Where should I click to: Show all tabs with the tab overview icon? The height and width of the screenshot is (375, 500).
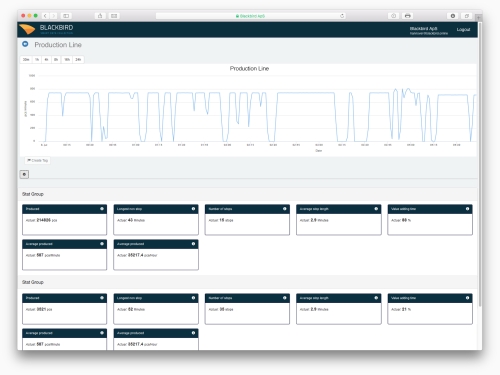[x=467, y=16]
